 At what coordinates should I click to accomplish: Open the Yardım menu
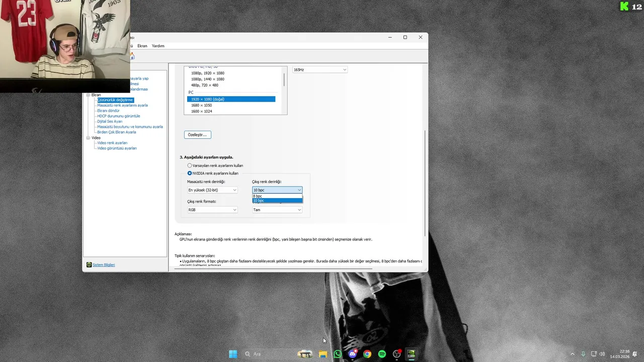tap(158, 46)
